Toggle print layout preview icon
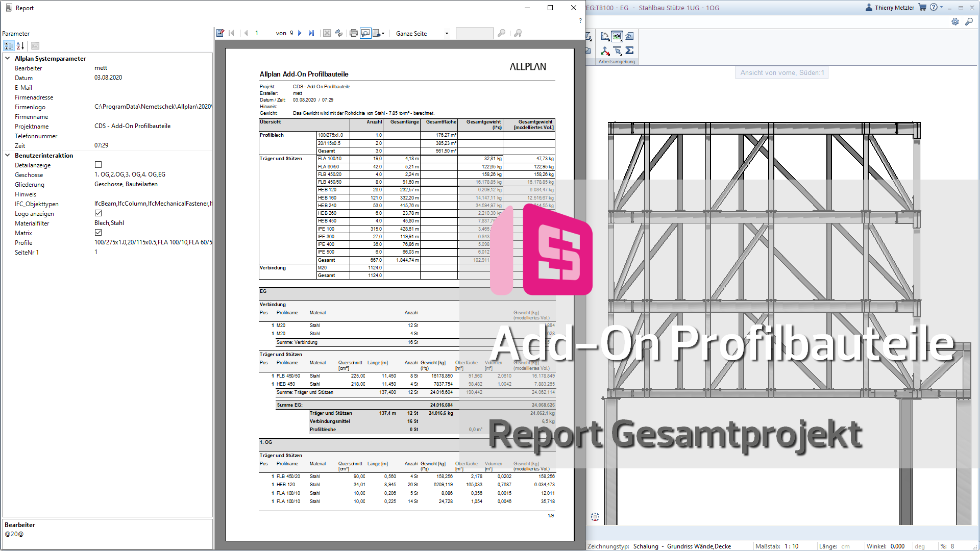 pos(365,33)
